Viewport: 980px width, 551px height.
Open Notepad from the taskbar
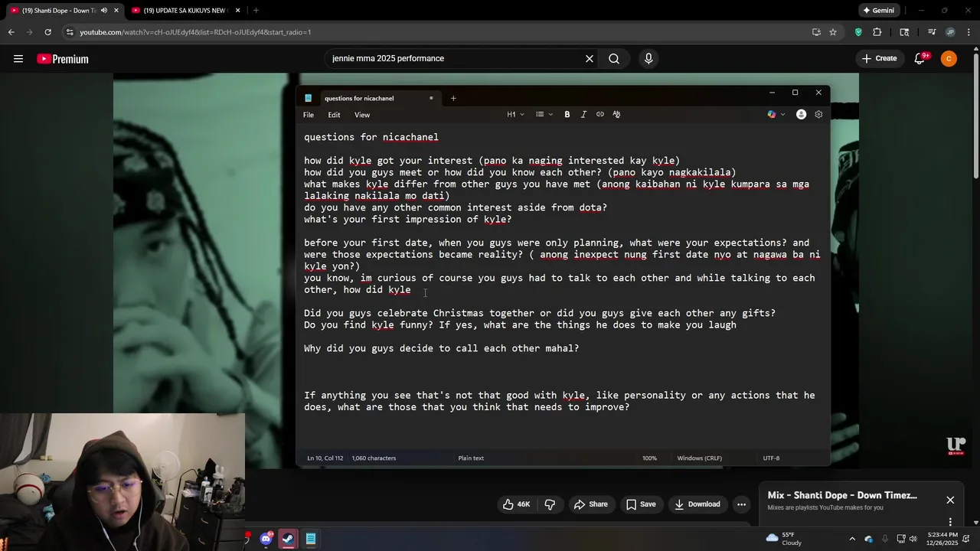(x=311, y=539)
